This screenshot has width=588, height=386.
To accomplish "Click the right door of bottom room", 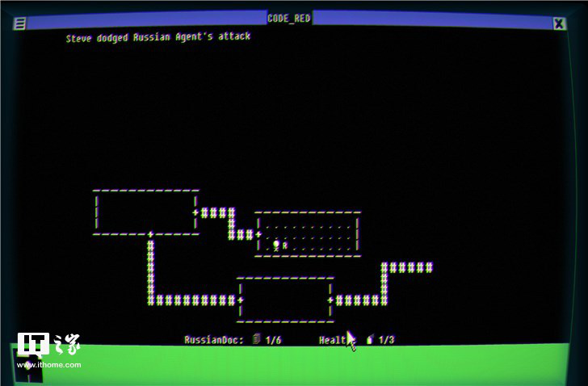I will tap(330, 300).
